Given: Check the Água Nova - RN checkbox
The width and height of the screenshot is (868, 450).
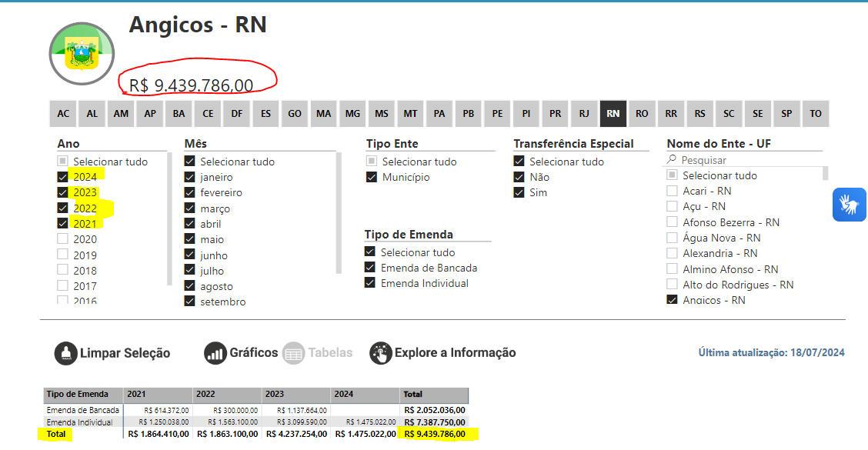Looking at the screenshot, I should [x=672, y=238].
